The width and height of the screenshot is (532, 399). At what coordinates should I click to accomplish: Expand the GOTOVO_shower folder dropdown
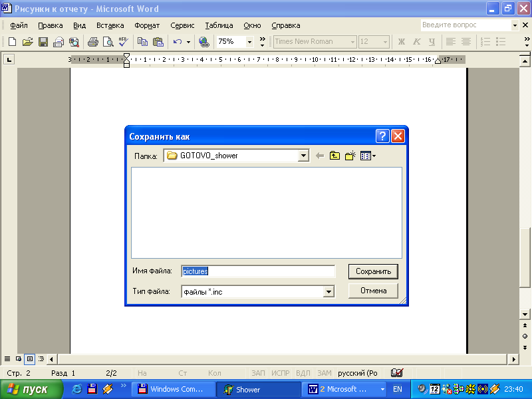tap(303, 156)
